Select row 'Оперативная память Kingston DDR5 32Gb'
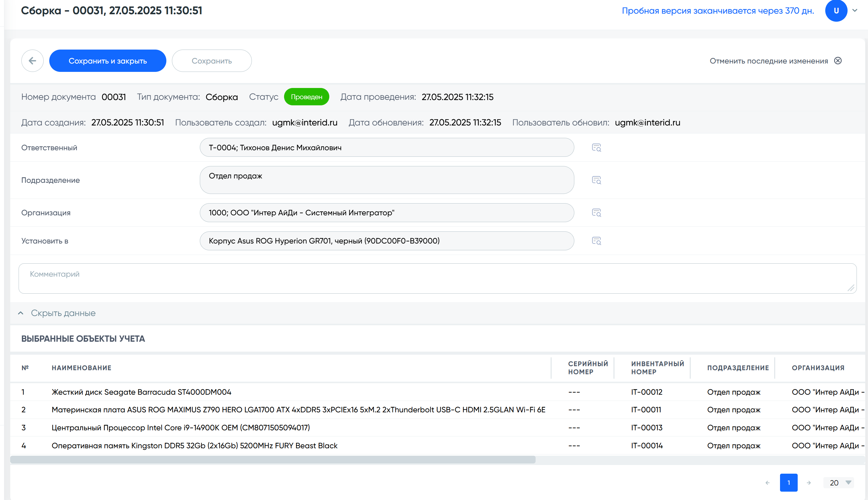 (437, 445)
